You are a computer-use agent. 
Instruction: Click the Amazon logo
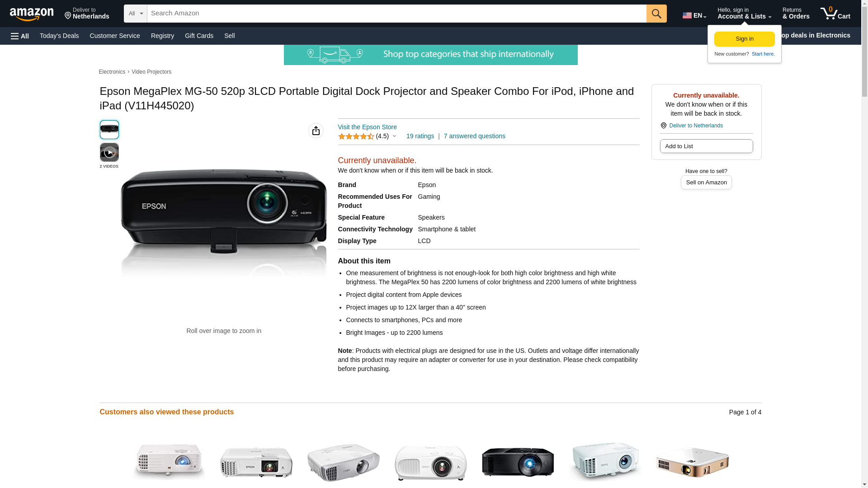tap(32, 14)
